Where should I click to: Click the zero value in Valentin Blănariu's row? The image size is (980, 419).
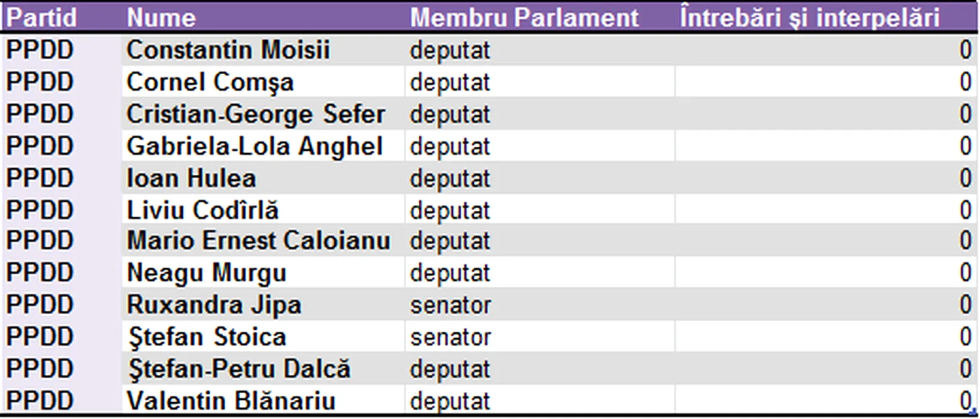click(x=964, y=400)
